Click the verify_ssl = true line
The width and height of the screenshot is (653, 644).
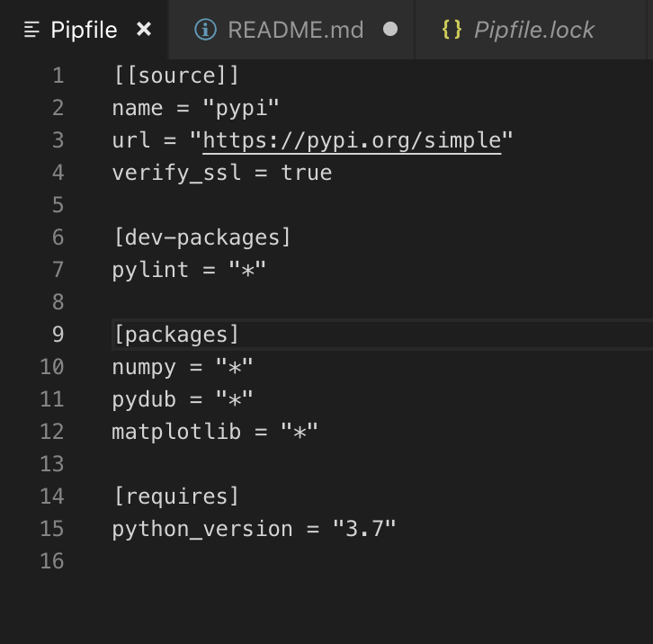click(x=221, y=173)
